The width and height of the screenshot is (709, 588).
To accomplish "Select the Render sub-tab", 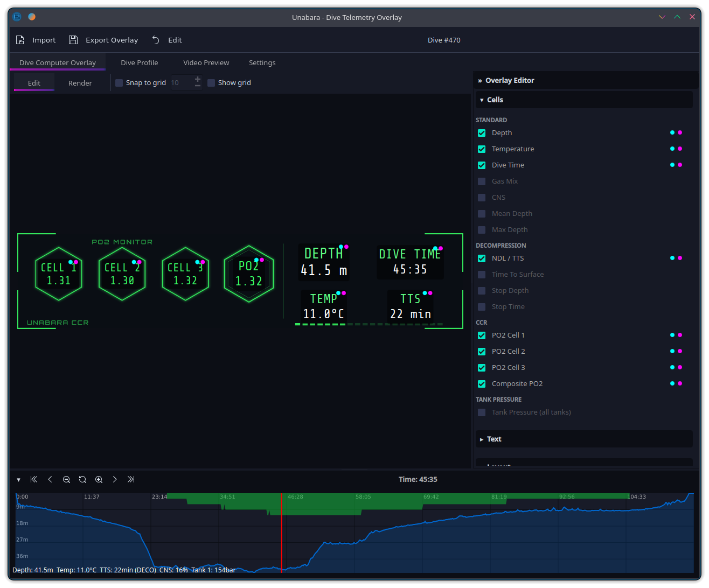I will tap(80, 83).
